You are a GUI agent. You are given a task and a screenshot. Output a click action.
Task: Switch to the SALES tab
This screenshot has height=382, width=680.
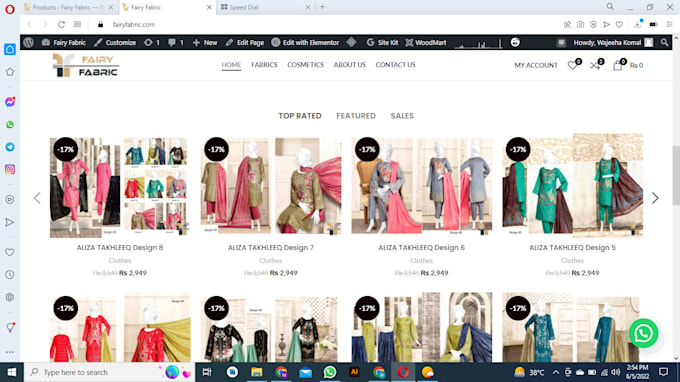402,116
